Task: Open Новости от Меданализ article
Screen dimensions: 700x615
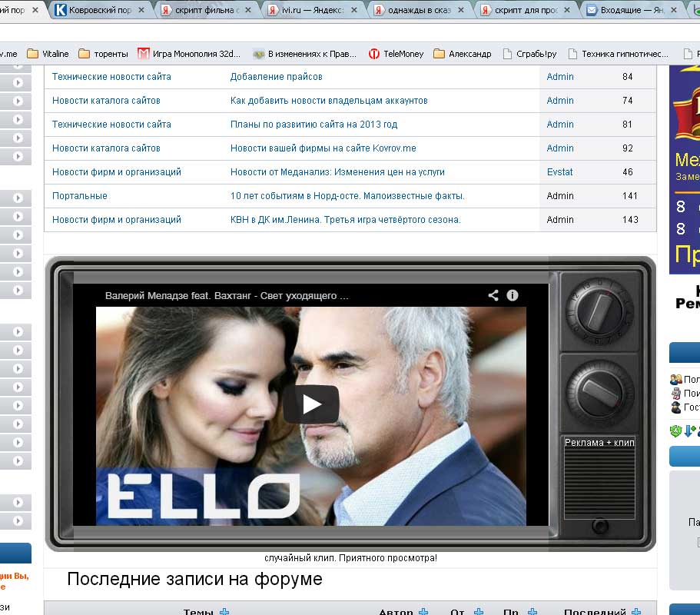Action: coord(337,172)
